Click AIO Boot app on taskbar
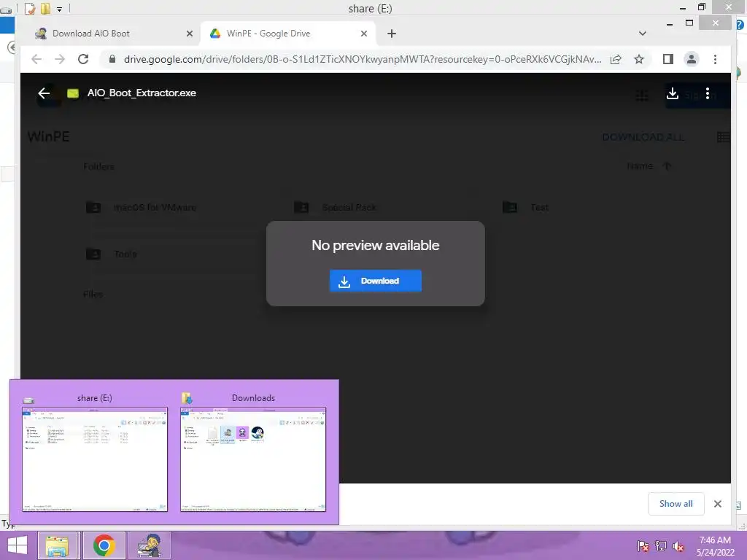 pyautogui.click(x=149, y=545)
